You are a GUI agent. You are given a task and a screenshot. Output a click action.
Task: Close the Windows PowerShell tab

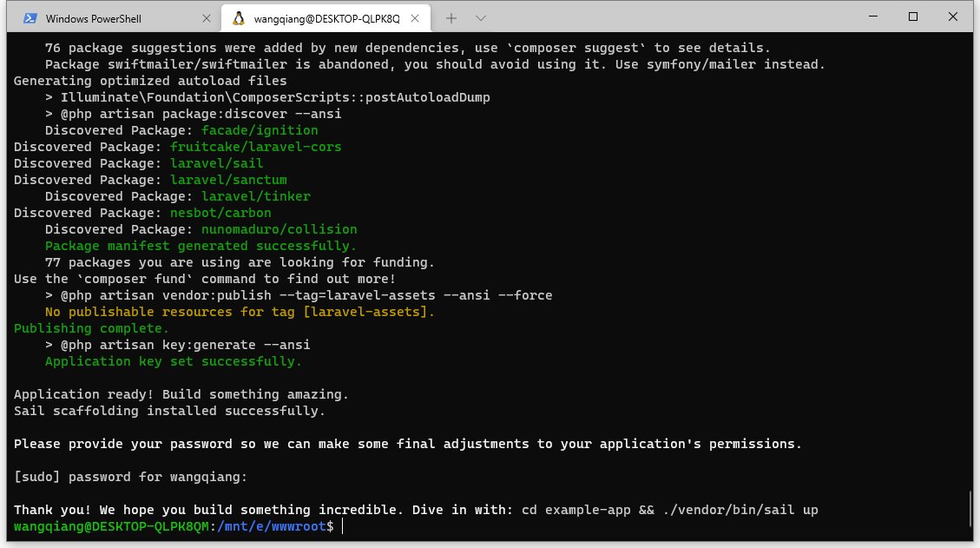206,18
